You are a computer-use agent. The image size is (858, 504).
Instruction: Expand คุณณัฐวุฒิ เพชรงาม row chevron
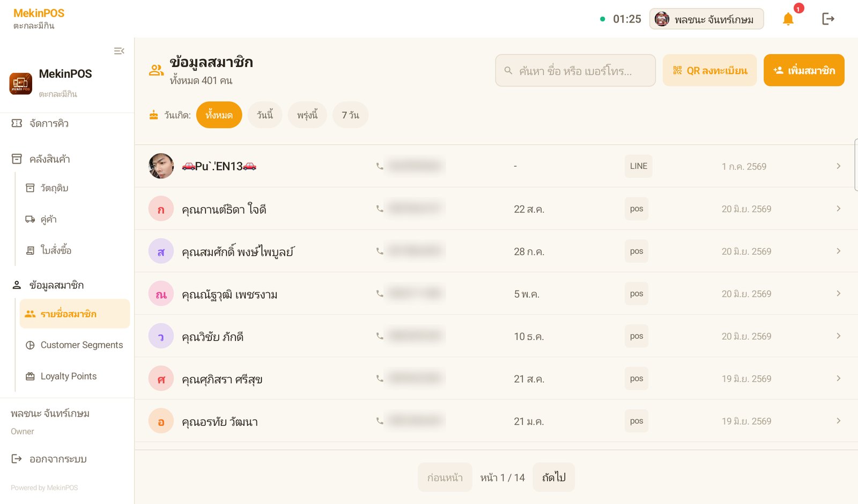coord(838,293)
